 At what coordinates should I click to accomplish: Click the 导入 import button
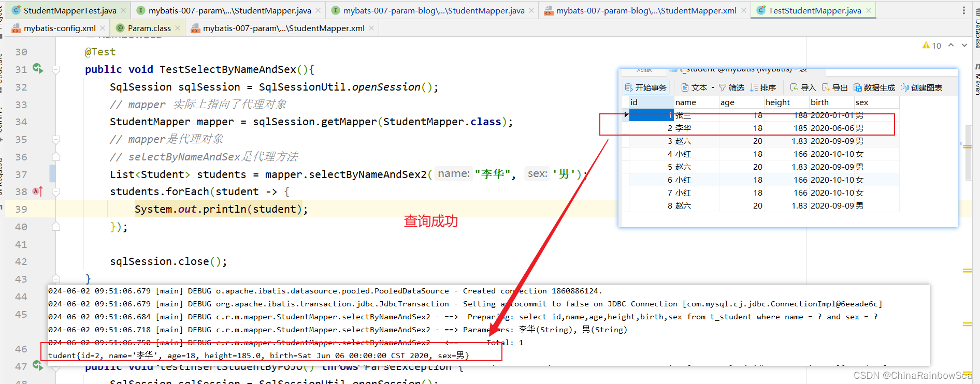(x=803, y=87)
